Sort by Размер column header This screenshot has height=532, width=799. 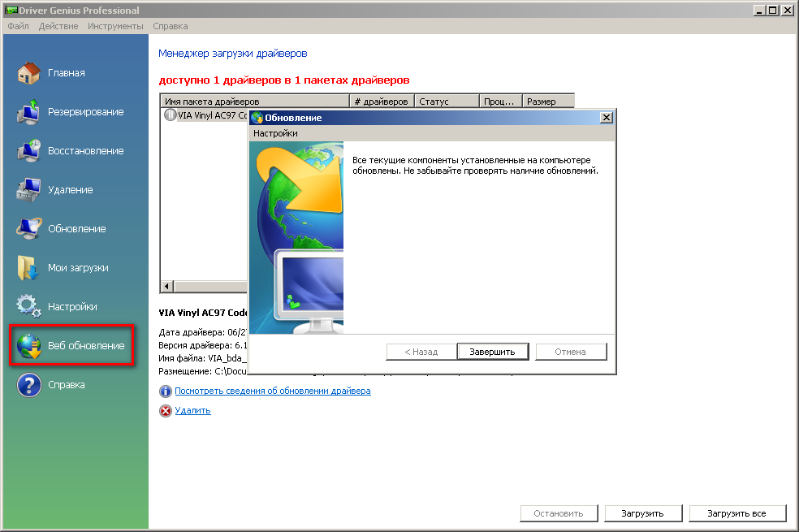click(x=548, y=102)
